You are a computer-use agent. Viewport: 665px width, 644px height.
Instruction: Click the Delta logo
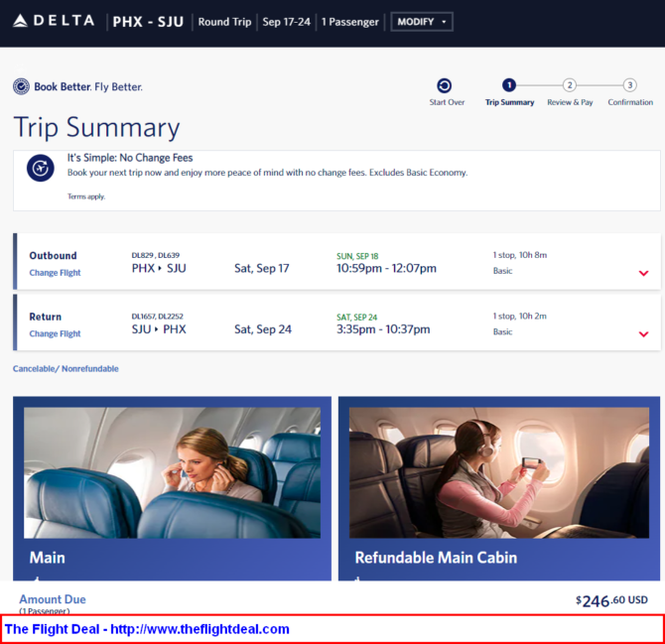54,21
